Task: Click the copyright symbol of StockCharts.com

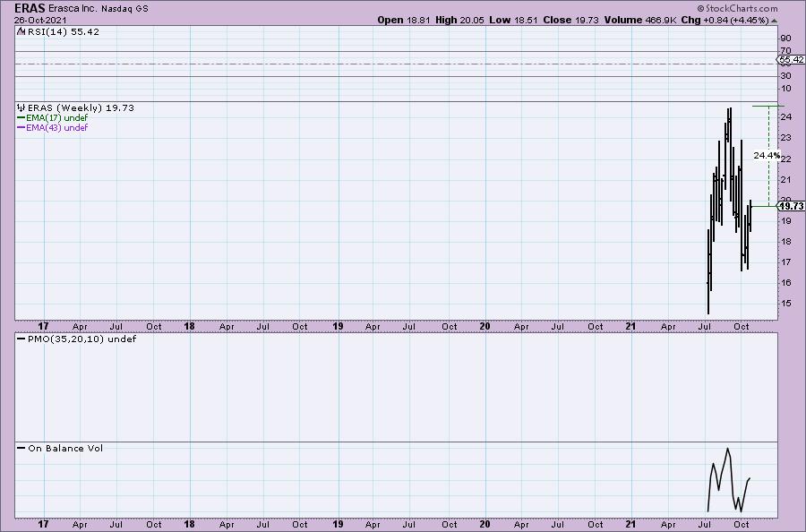Action: click(700, 8)
